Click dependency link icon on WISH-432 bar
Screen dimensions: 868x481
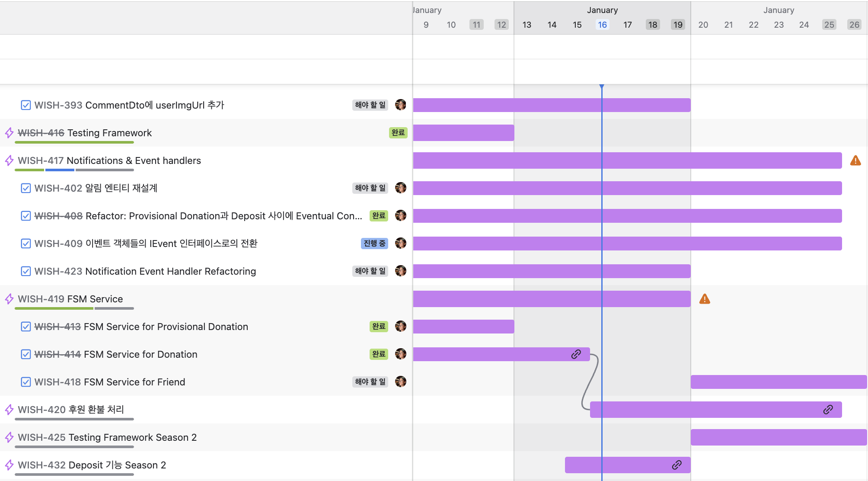677,465
